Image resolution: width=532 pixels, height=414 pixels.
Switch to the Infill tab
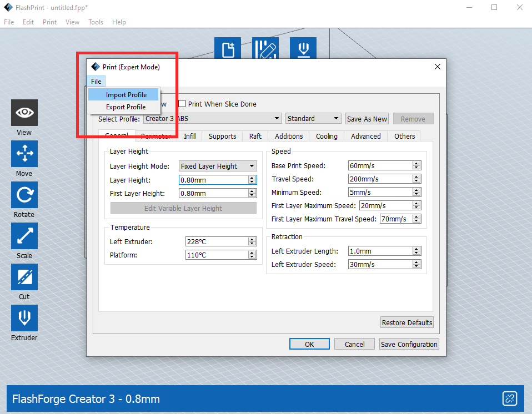190,137
